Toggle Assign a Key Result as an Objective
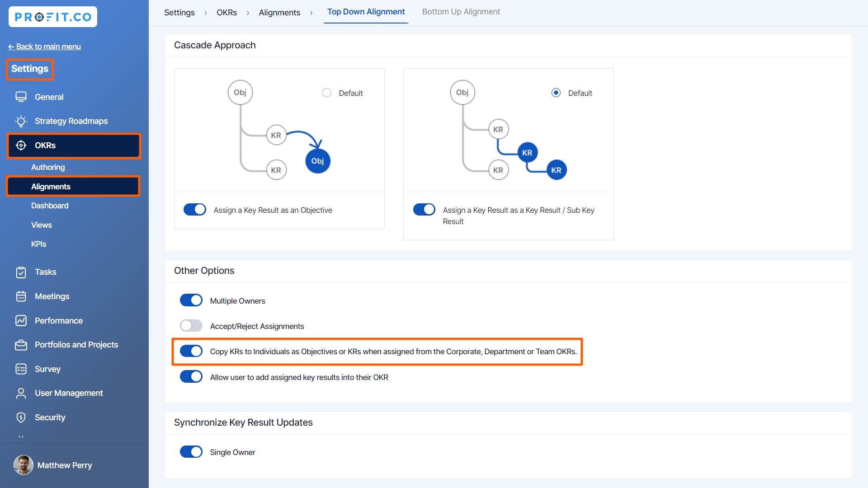 point(195,210)
